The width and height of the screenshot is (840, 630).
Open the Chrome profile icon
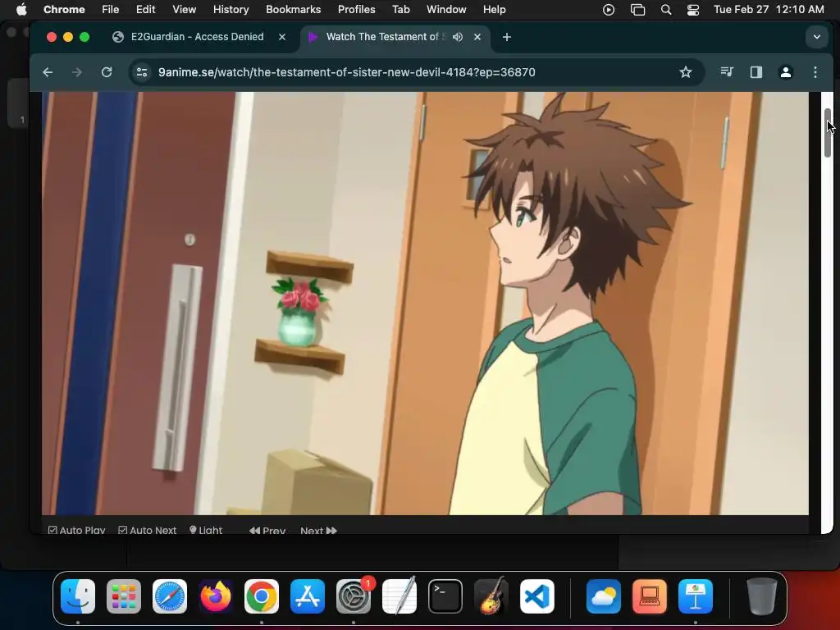pos(785,72)
